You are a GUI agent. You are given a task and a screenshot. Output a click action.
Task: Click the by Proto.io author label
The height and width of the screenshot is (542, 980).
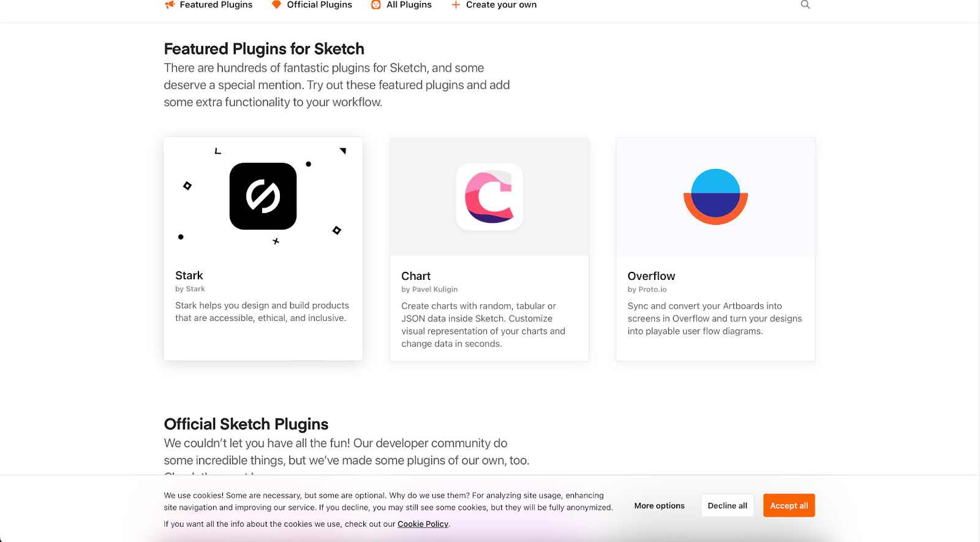[647, 289]
